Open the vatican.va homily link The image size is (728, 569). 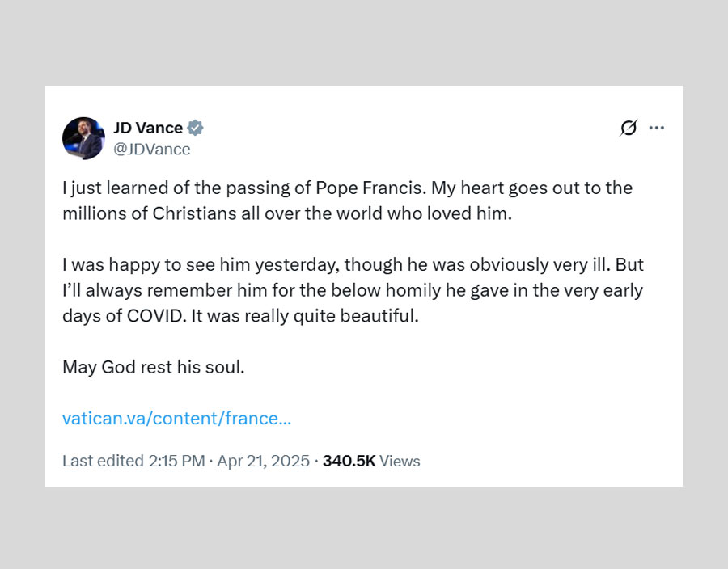click(176, 419)
